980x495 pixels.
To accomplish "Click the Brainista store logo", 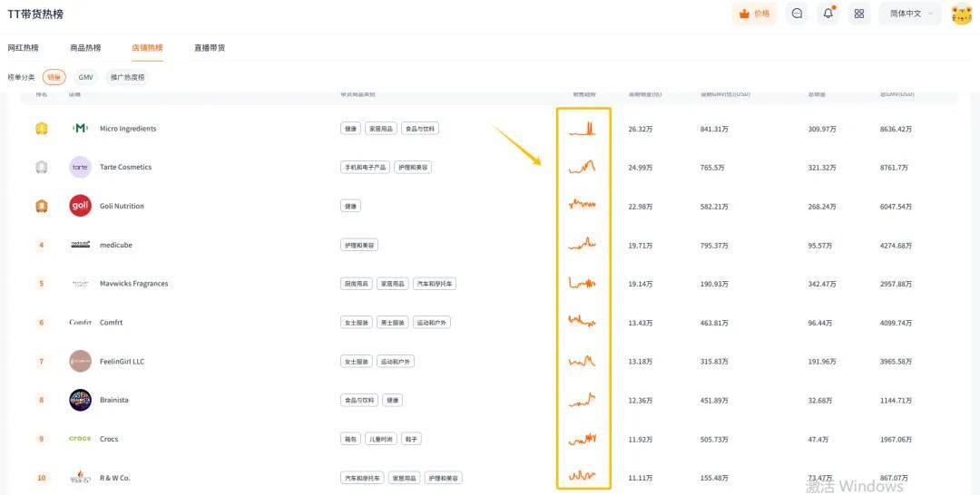I will (81, 400).
